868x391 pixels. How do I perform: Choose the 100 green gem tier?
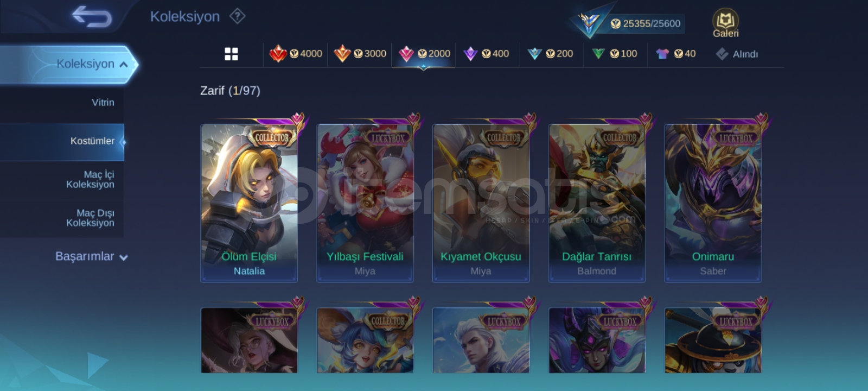[x=614, y=54]
